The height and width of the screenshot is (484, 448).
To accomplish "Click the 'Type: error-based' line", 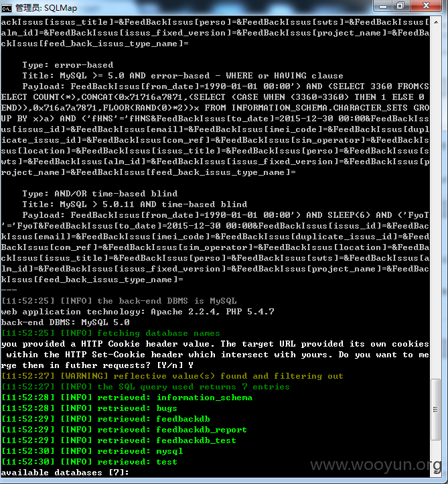I will tap(68, 65).
